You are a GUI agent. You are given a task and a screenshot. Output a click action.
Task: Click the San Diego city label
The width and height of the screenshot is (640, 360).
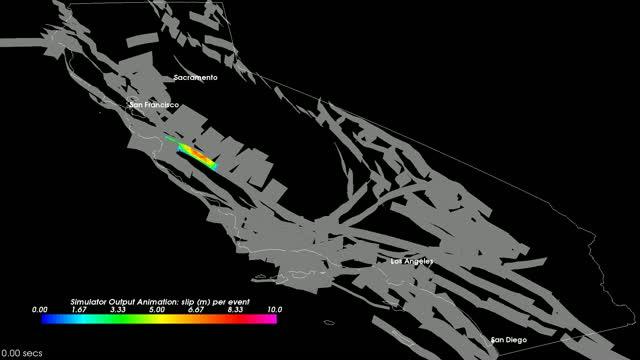(x=509, y=340)
